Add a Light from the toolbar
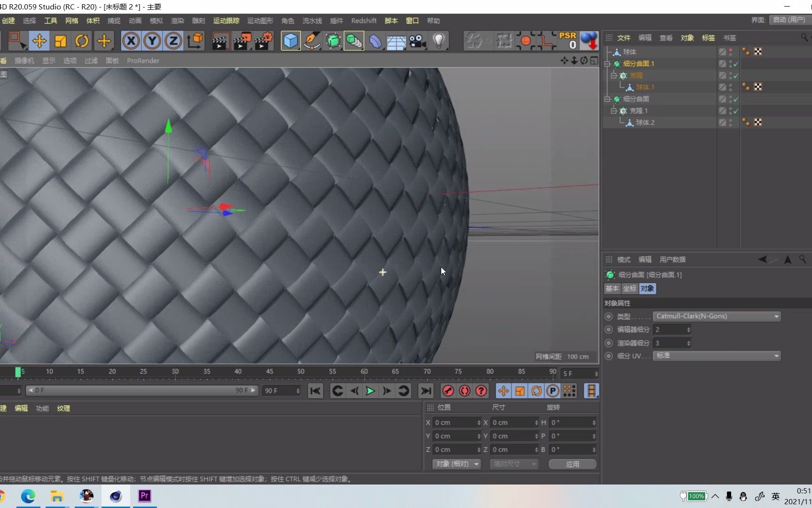The height and width of the screenshot is (508, 812). tap(438, 41)
